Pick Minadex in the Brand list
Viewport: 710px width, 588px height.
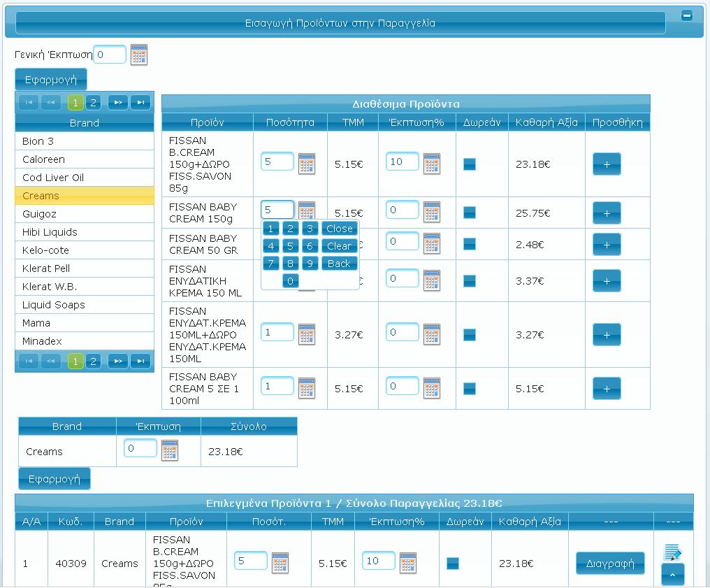85,341
